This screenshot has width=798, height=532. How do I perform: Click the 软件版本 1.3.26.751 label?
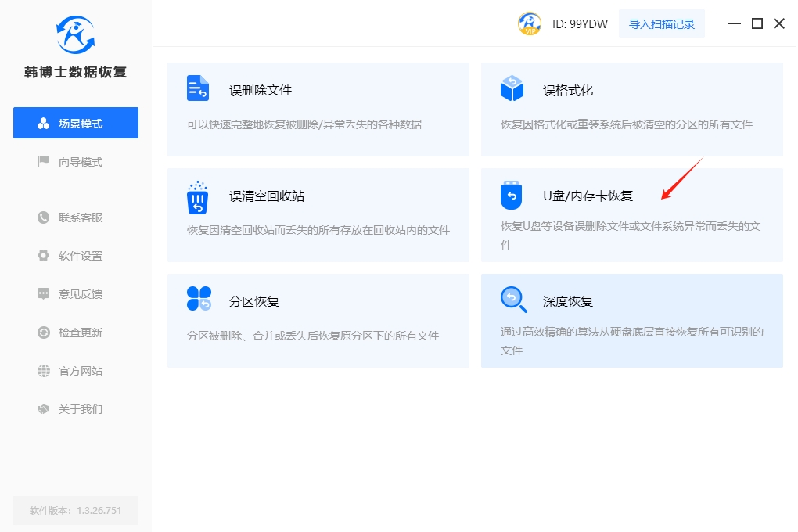click(76, 510)
